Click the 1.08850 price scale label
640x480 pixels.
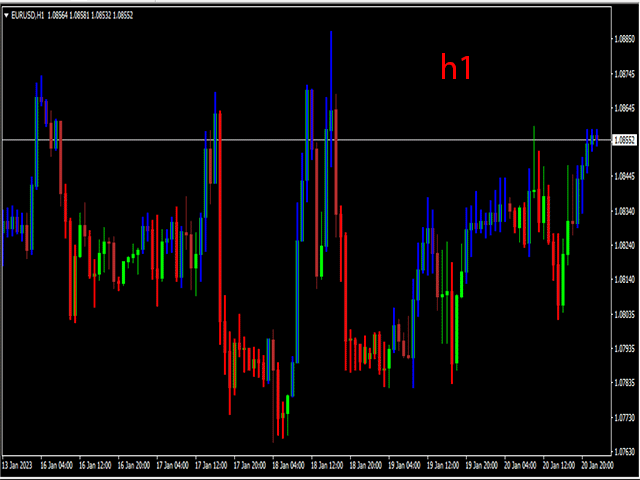click(623, 39)
